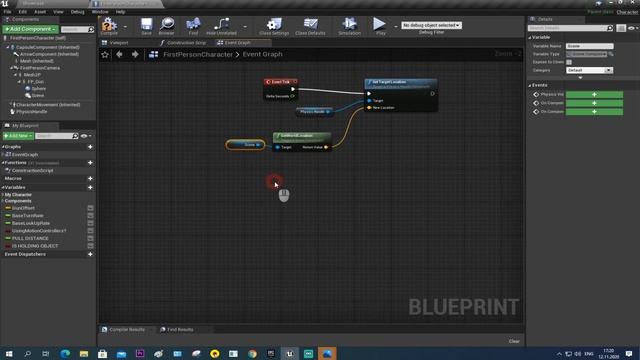Collapse the Variables section in My Blueprint
The height and width of the screenshot is (360, 640).
(x=3, y=187)
